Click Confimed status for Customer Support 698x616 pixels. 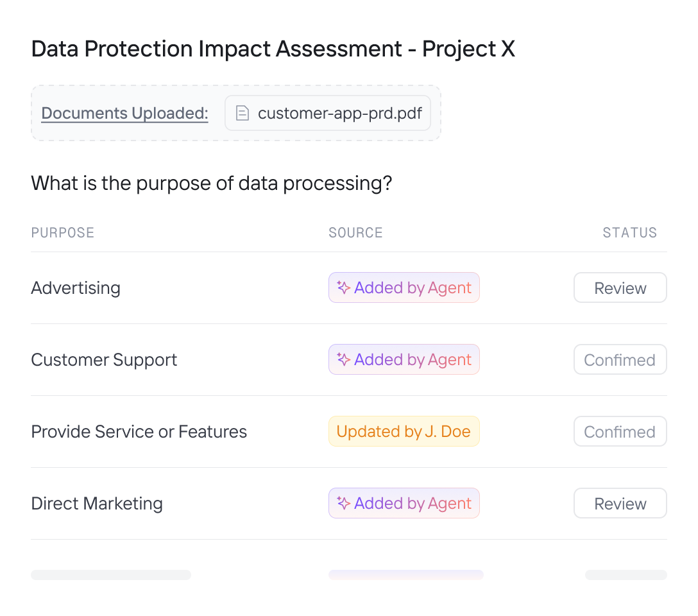pyautogui.click(x=620, y=360)
